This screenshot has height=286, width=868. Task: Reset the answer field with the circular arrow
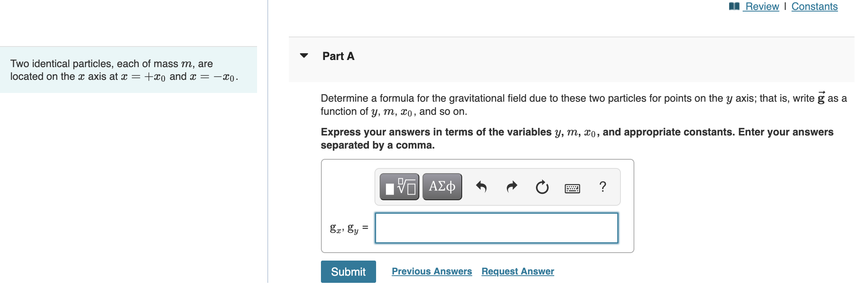point(542,186)
